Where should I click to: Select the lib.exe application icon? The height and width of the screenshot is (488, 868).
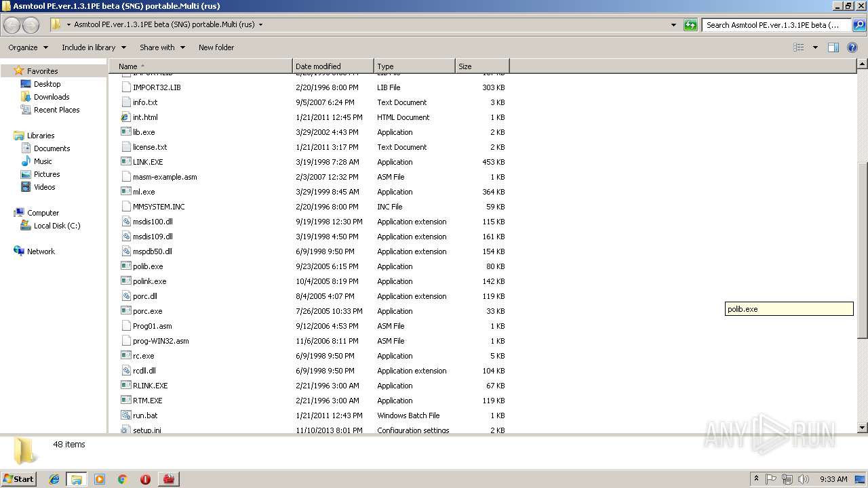[x=125, y=132]
